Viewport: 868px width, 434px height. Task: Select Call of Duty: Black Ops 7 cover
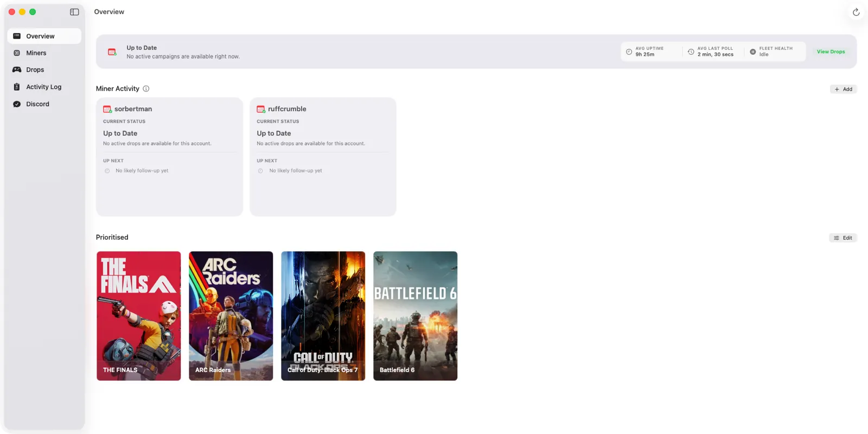(323, 316)
